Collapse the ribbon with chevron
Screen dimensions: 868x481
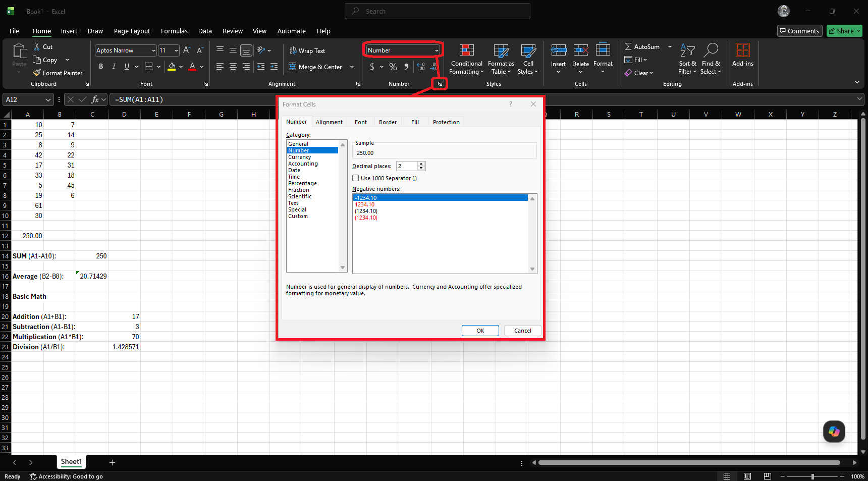point(857,82)
